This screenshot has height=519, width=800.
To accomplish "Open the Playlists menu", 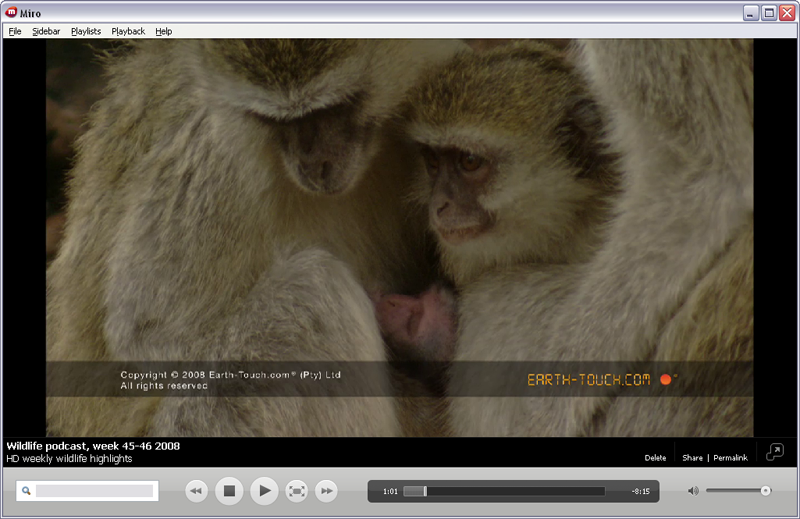I will coord(86,31).
